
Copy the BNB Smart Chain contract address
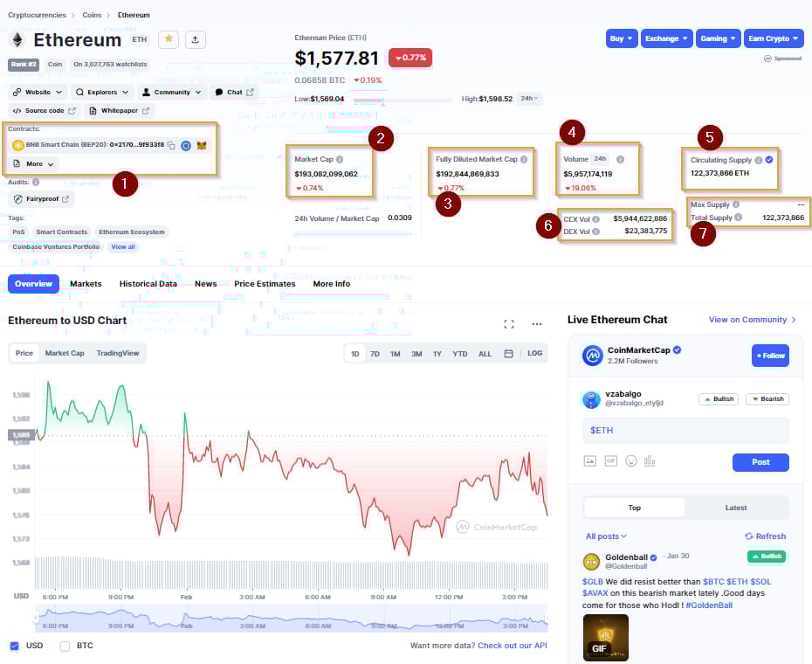click(171, 146)
